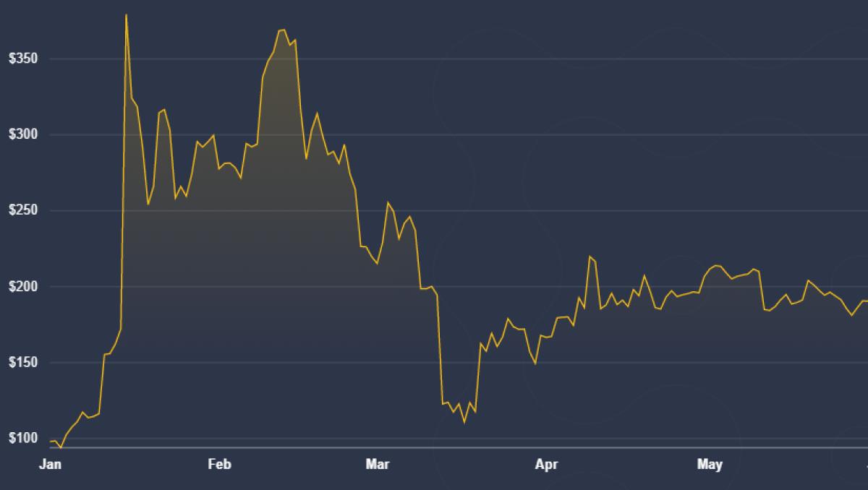
Task: Click the Jan label on the x-axis
Action: [51, 465]
